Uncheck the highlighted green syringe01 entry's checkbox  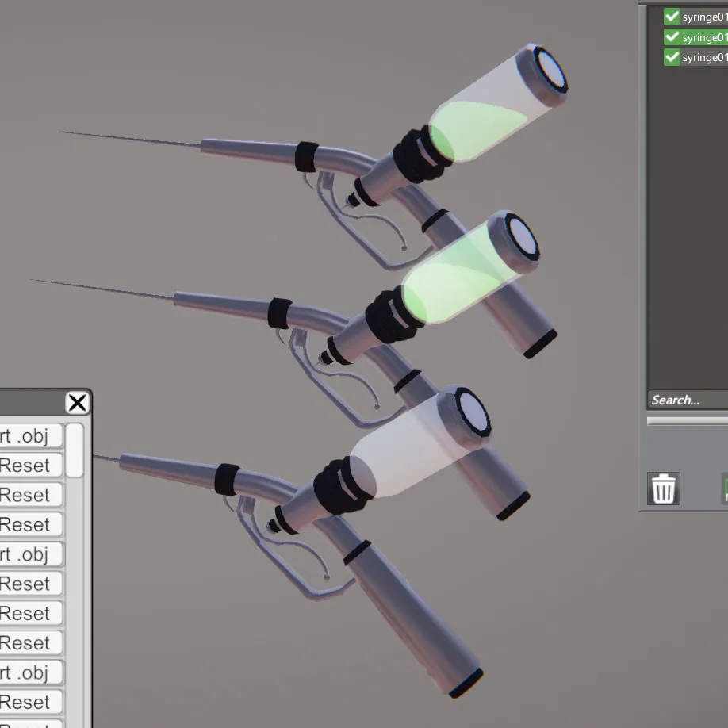point(672,36)
